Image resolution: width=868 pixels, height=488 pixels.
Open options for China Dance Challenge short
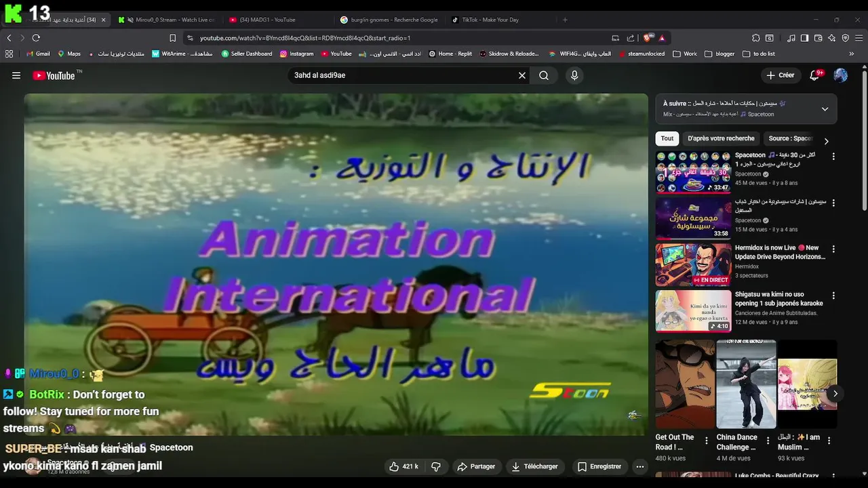(768, 441)
